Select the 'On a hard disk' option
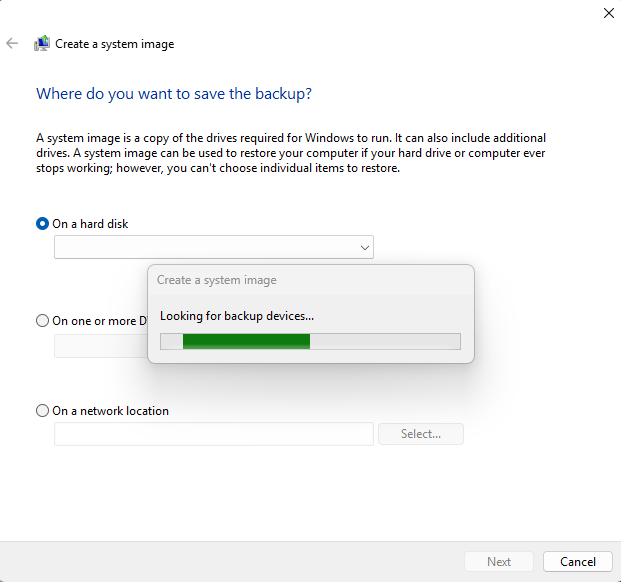The image size is (621, 582). (x=42, y=224)
